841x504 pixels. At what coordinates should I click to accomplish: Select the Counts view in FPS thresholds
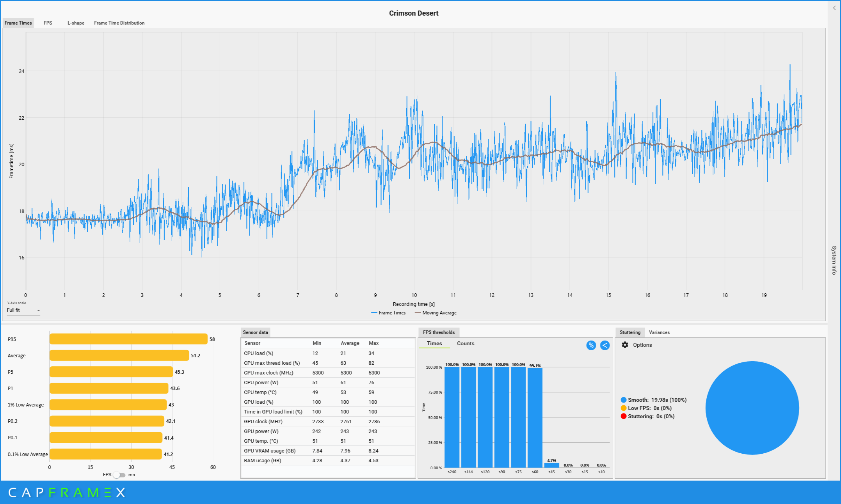tap(465, 343)
